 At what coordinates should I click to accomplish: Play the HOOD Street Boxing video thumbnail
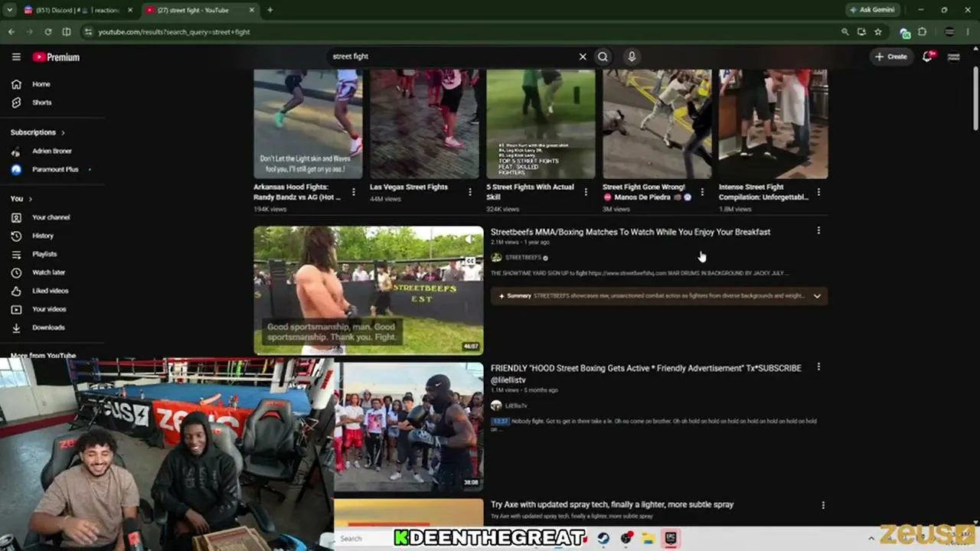(x=409, y=426)
